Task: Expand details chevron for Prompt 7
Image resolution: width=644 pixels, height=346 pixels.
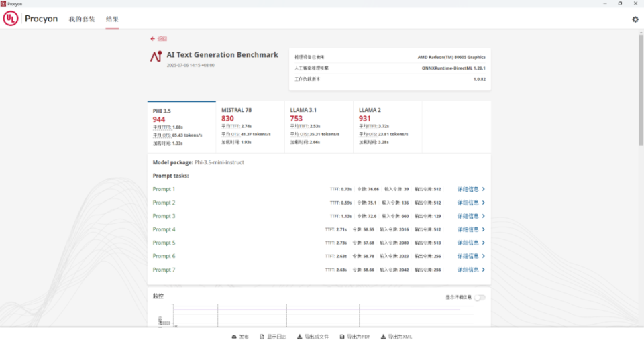Action: click(484, 270)
